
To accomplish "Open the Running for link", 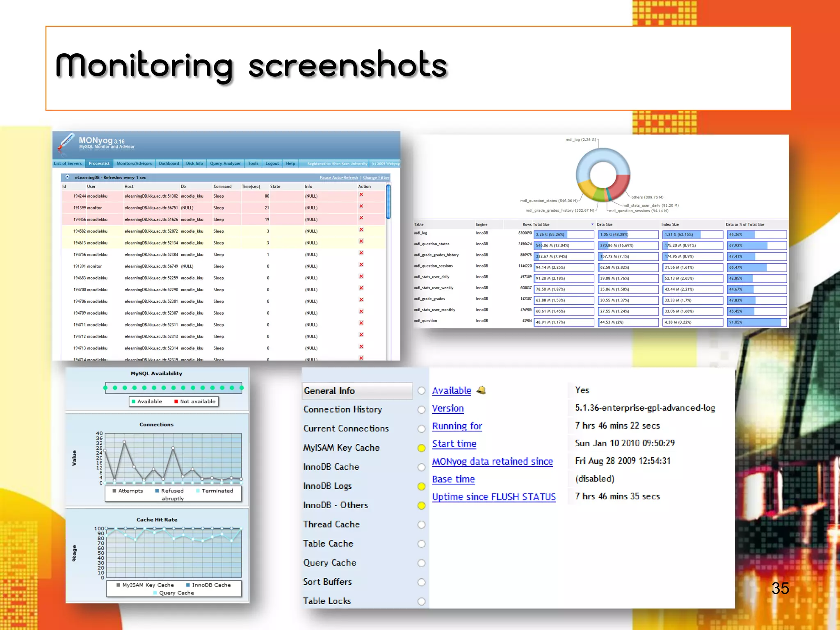I will click(457, 427).
